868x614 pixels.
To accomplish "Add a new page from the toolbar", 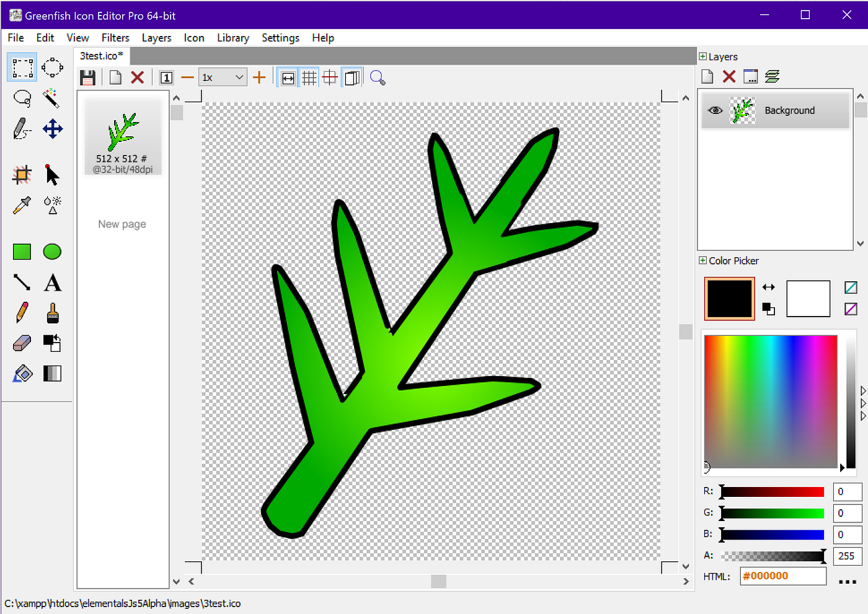I will [115, 77].
